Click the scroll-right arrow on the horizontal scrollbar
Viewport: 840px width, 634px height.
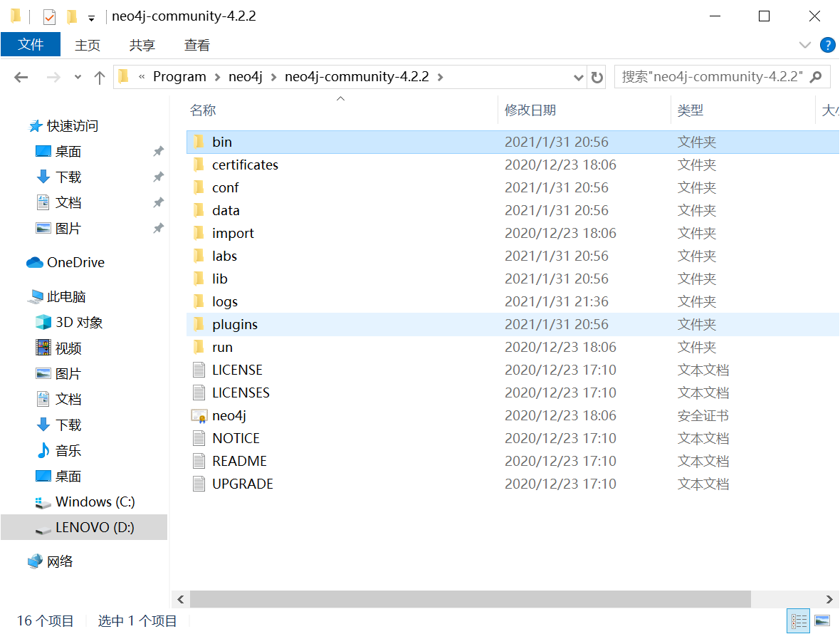[829, 599]
